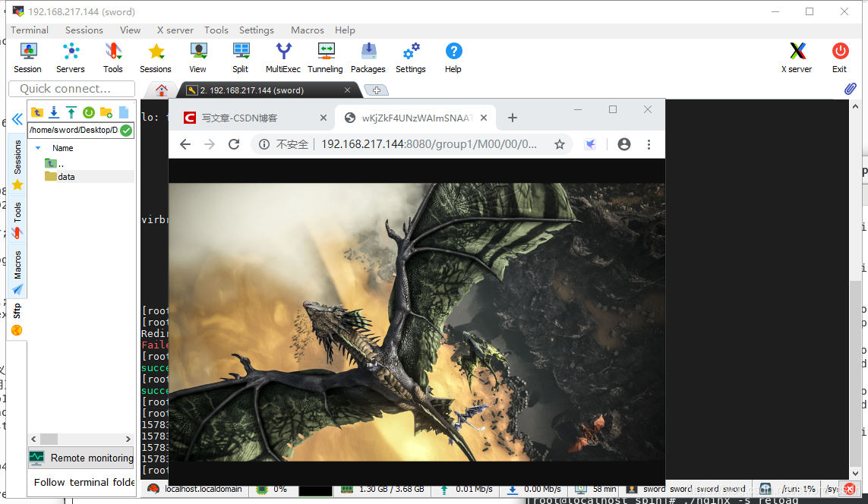Viewport: 868px width, 504px height.
Task: Go to the home tab icon
Action: pyautogui.click(x=162, y=90)
